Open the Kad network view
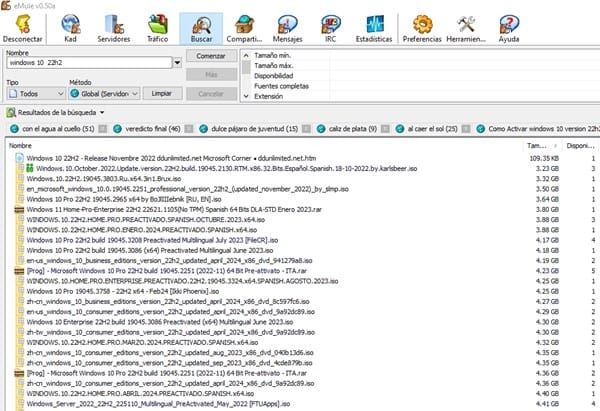The image size is (600, 411). [x=70, y=29]
